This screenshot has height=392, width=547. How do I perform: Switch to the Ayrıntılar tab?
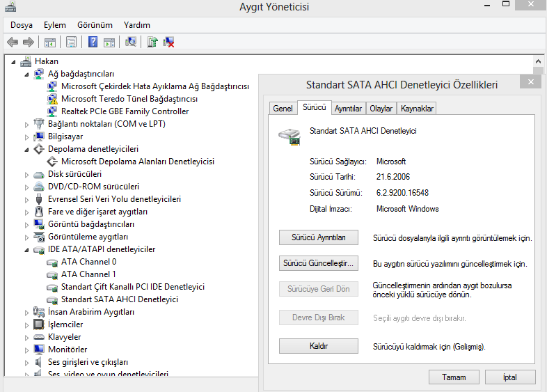pos(348,109)
